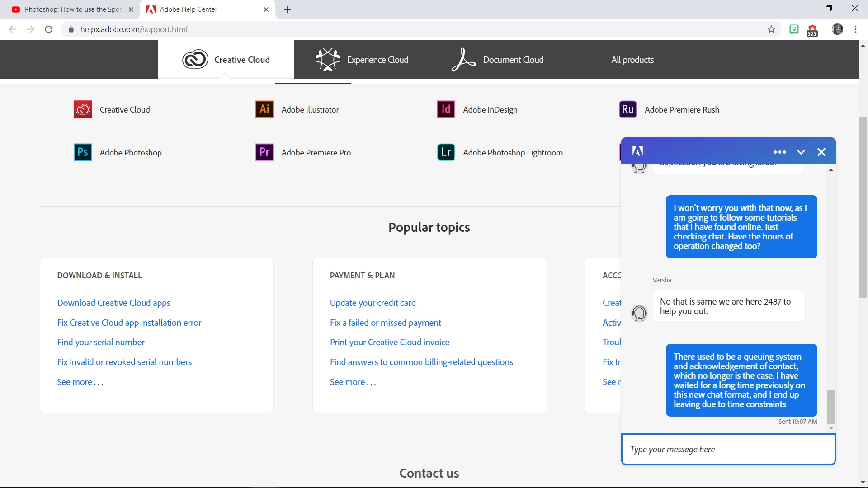This screenshot has width=868, height=488.
Task: Close the Adobe chat widget
Action: [821, 152]
